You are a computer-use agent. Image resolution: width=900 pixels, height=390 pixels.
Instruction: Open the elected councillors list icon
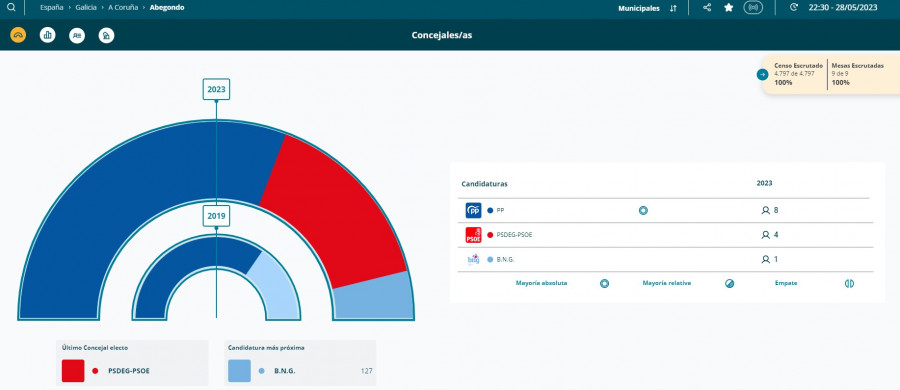click(x=77, y=35)
